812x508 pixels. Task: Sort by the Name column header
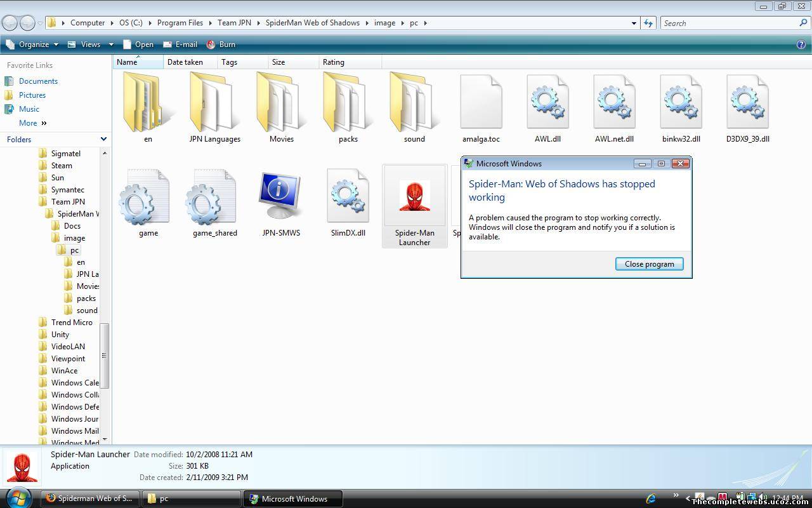[x=138, y=62]
